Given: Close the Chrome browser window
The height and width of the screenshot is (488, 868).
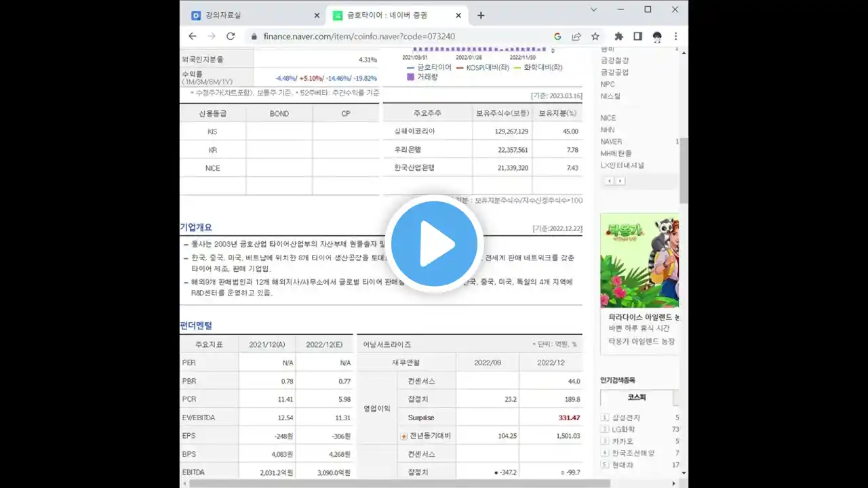Looking at the screenshot, I should (x=675, y=9).
